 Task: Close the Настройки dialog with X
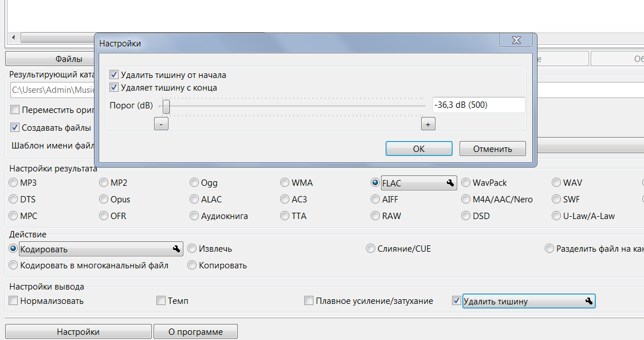(516, 40)
